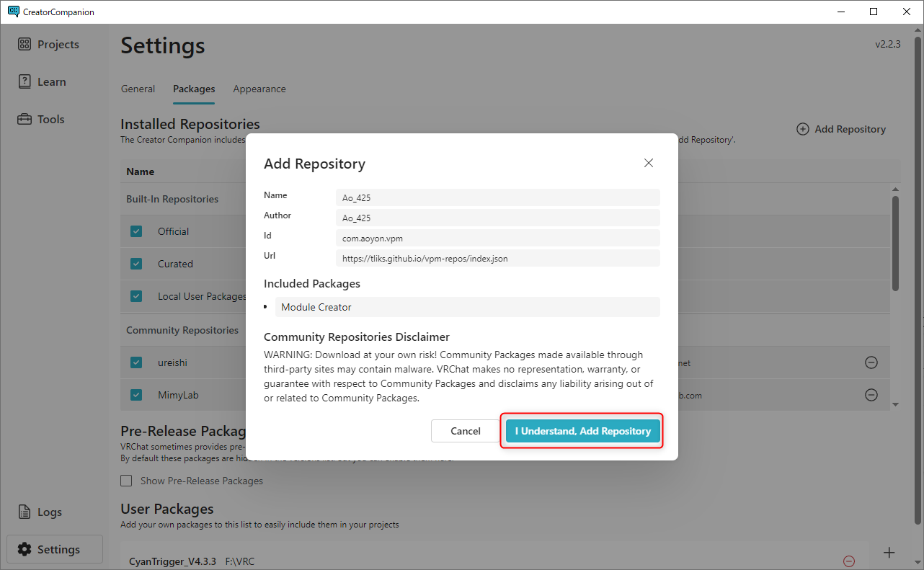The width and height of the screenshot is (924, 570).
Task: Open the Logs page icon
Action: coord(25,512)
